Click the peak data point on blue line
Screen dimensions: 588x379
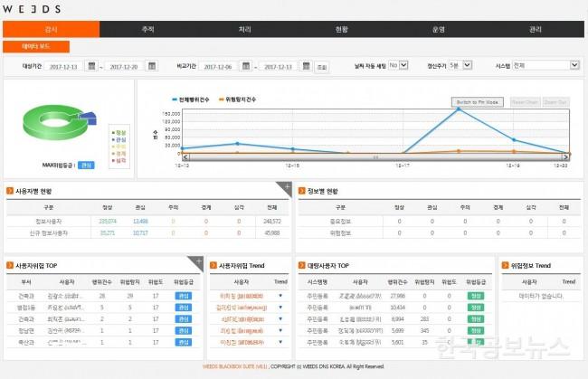[x=459, y=109]
